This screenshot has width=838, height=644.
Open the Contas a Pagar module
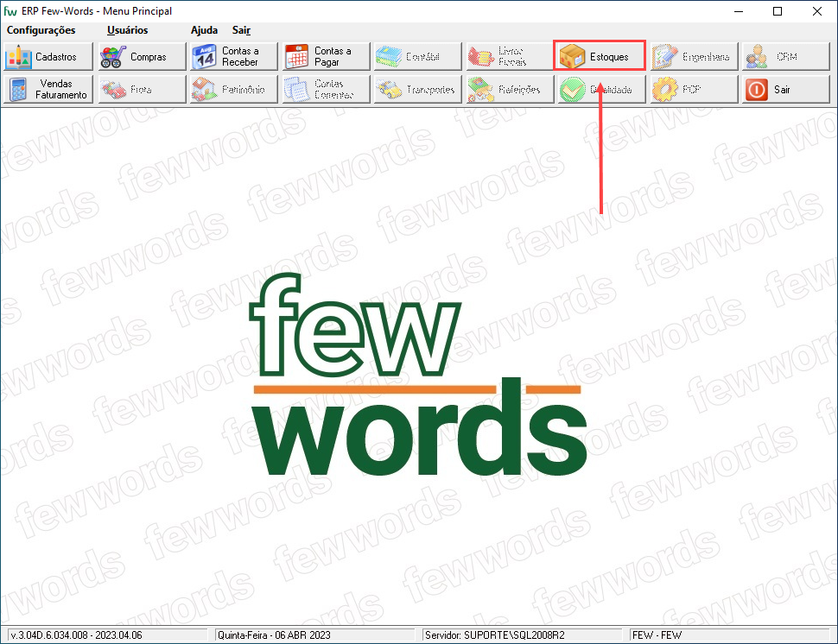326,57
